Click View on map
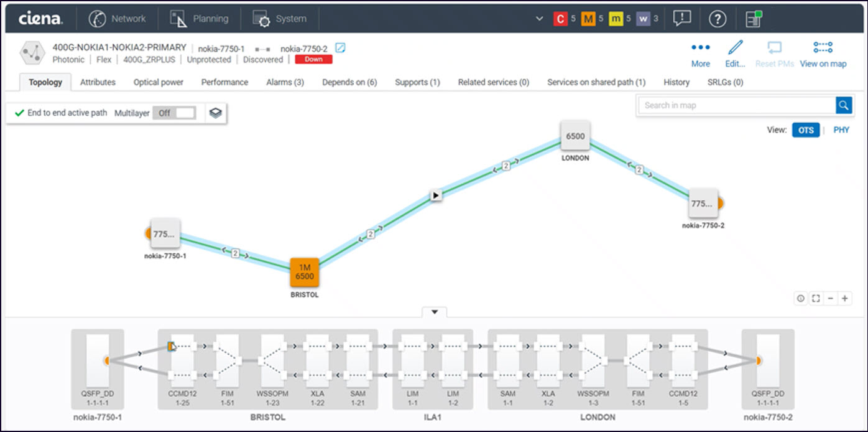Viewport: 868px width, 432px height. click(823, 55)
